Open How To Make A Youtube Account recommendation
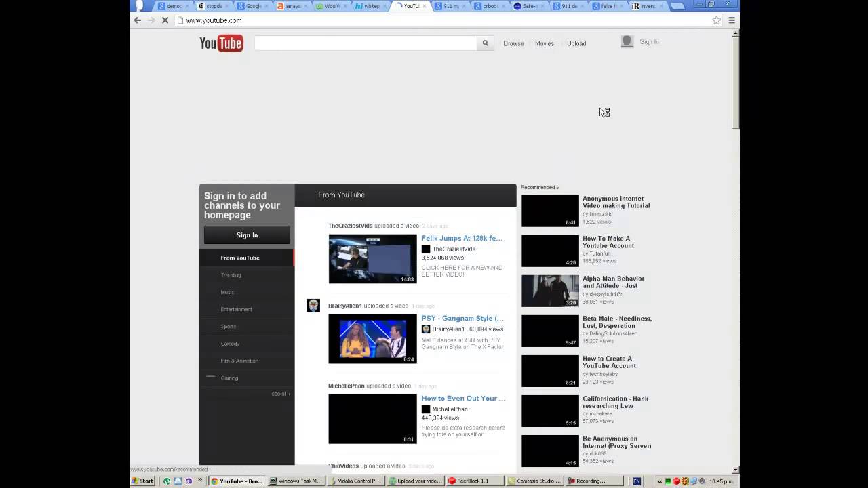The image size is (868, 488). (x=608, y=242)
